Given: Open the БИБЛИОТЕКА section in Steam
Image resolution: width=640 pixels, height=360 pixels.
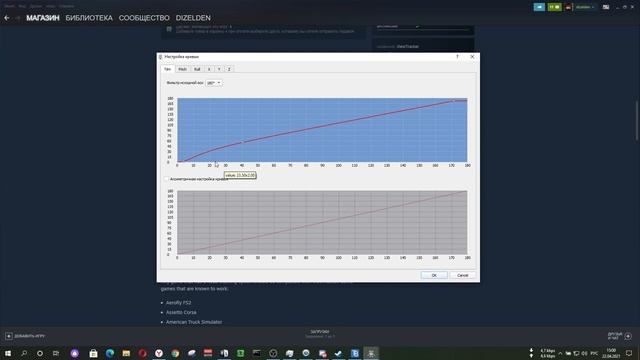Looking at the screenshot, I should click(x=89, y=18).
